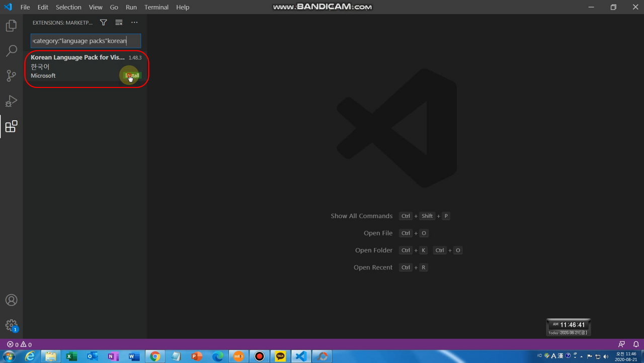The width and height of the screenshot is (644, 363).
Task: Click the Show All Commands label
Action: point(362,216)
